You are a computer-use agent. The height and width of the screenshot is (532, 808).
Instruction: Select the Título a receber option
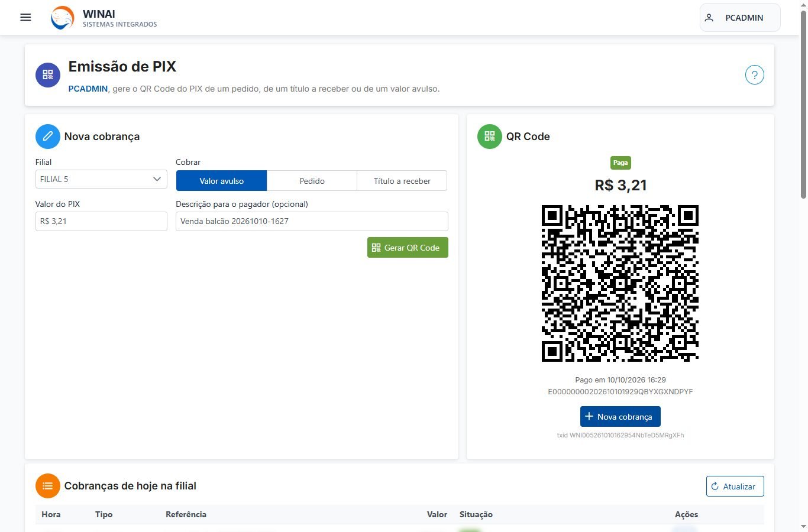click(x=402, y=181)
